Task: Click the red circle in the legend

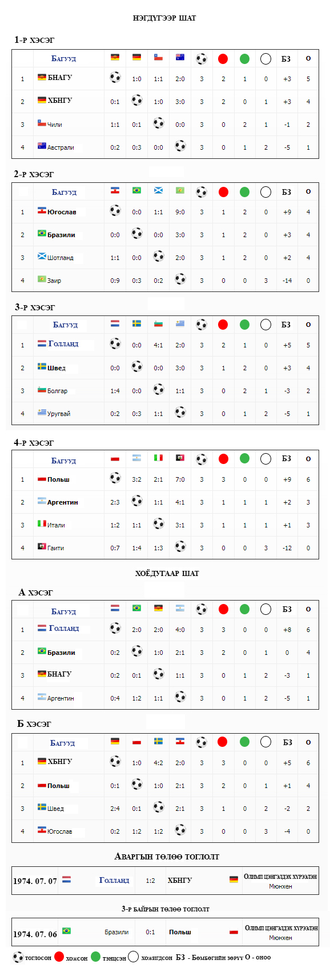Action: tap(59, 957)
